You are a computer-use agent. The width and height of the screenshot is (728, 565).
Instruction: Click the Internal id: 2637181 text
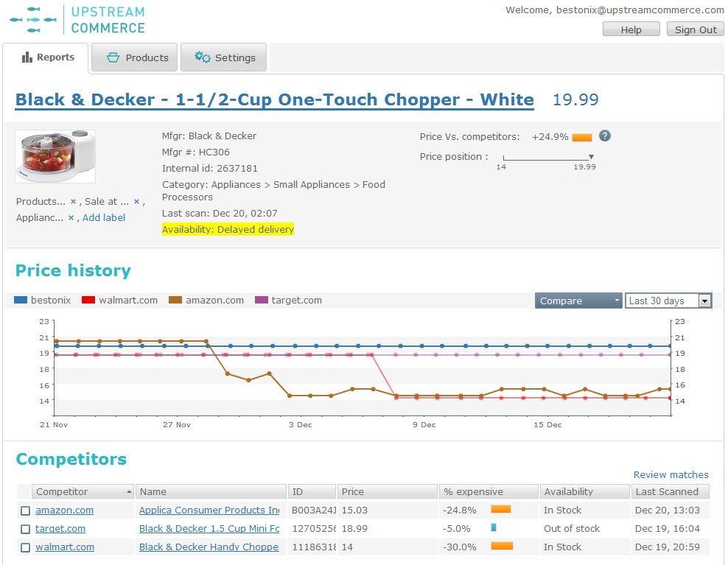click(210, 169)
